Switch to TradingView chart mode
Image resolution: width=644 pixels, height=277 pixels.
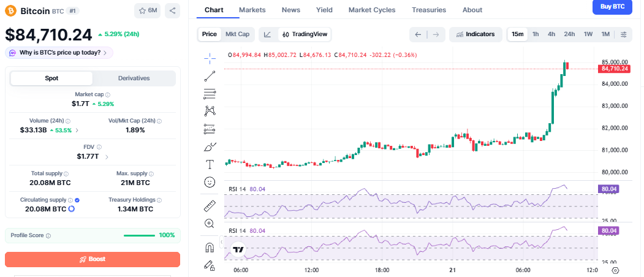[305, 34]
